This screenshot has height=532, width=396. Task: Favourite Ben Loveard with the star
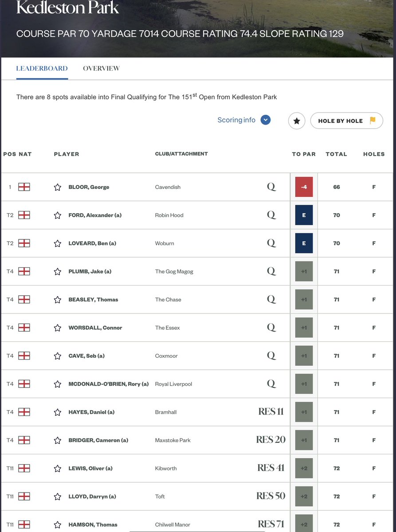[58, 243]
